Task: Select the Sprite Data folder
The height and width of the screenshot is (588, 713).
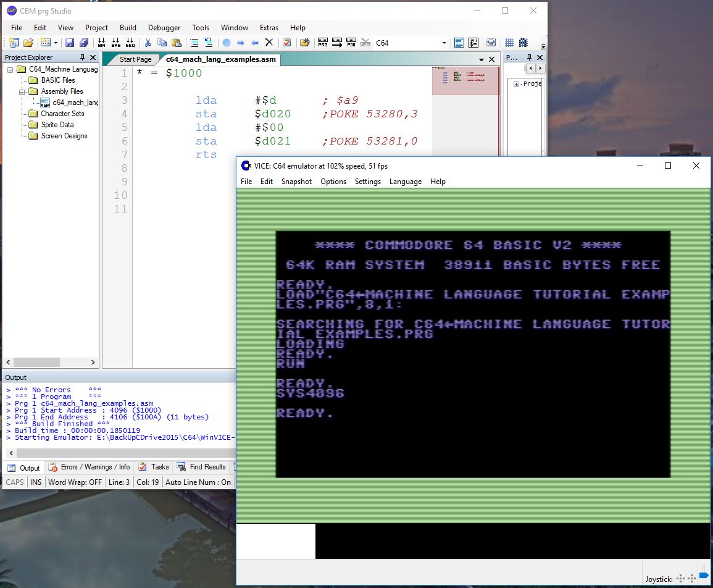Action: pyautogui.click(x=57, y=125)
